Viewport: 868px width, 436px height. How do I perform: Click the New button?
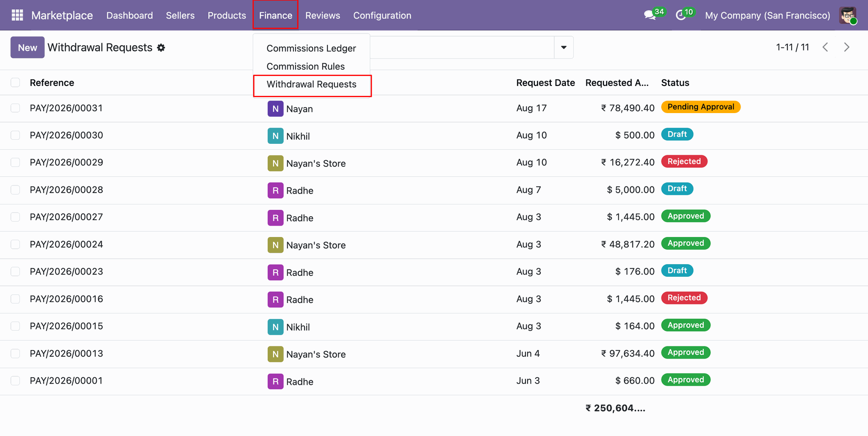pyautogui.click(x=28, y=47)
